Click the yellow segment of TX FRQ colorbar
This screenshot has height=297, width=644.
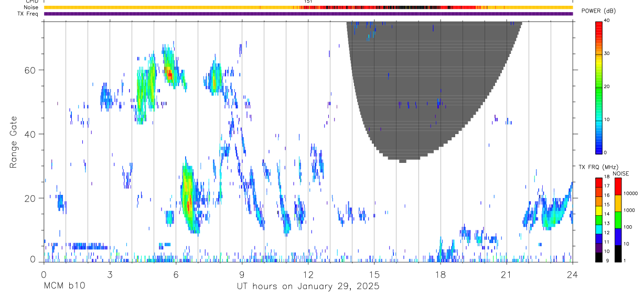coord(598,211)
